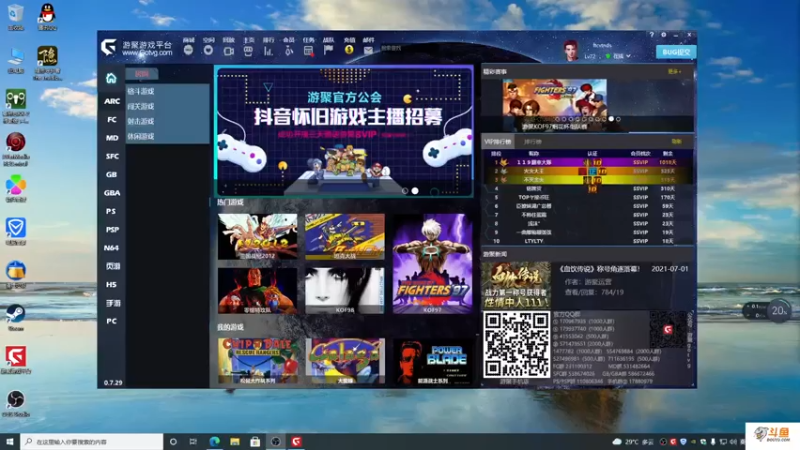Switch to the second 排行榜 ranking tab
Image resolution: width=800 pixels, height=450 pixels.
pos(532,142)
